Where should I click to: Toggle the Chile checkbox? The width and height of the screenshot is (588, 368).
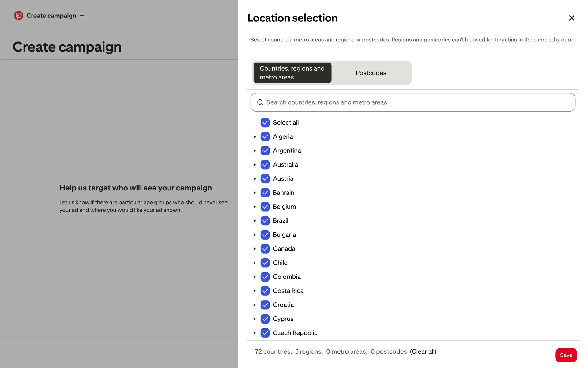pos(265,263)
